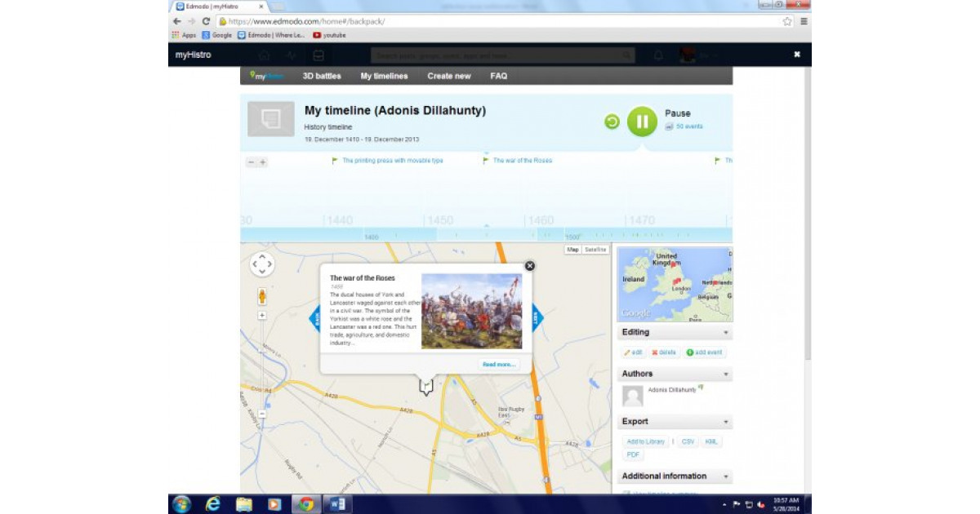Click the home icon in the top bar
The height and width of the screenshot is (514, 980).
[x=265, y=55]
